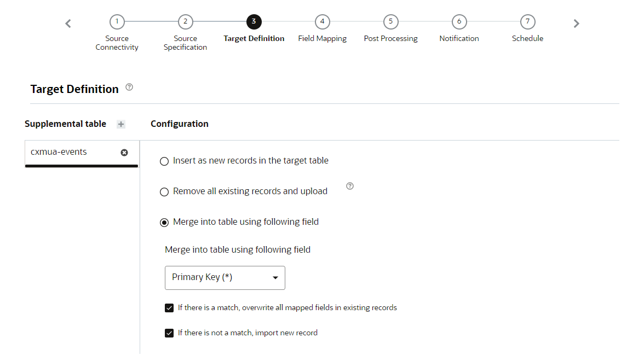
Task: Select Merge into table using following field radio
Action: pyautogui.click(x=164, y=223)
